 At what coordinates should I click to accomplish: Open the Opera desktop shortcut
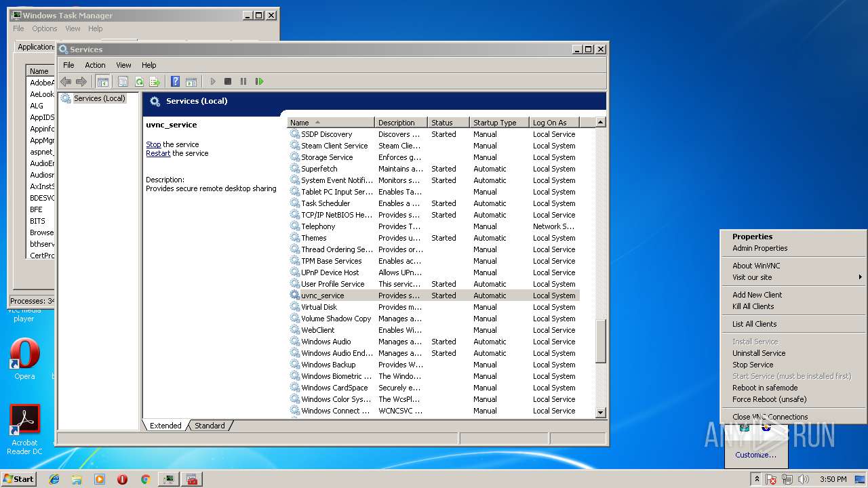[x=24, y=359]
